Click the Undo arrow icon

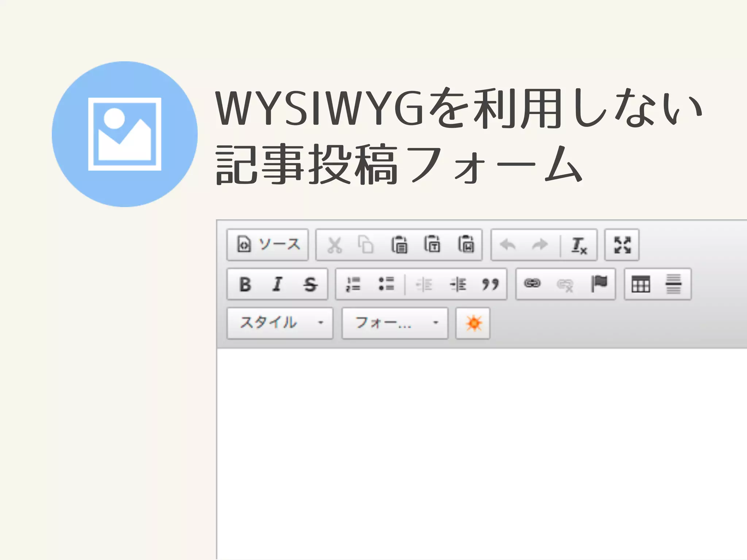pos(508,245)
